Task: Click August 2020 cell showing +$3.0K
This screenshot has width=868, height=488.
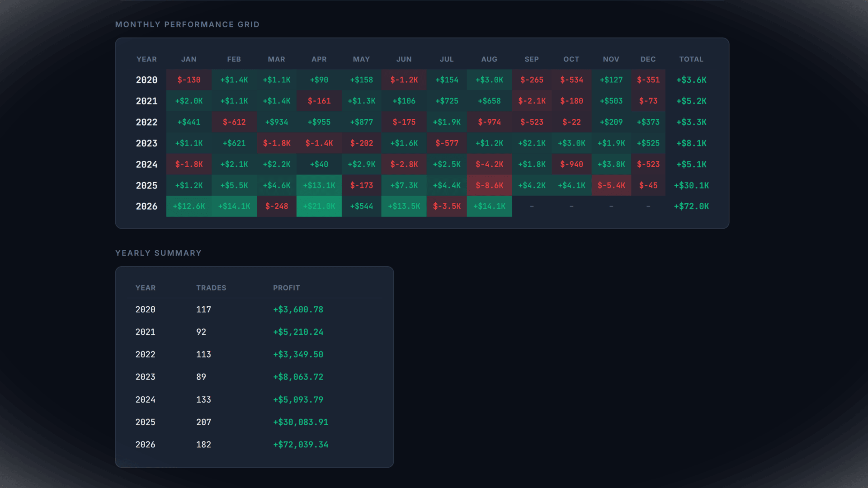Action: coord(489,80)
